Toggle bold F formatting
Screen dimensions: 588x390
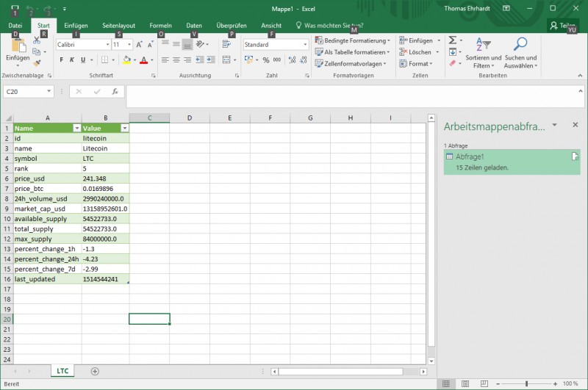coord(62,60)
